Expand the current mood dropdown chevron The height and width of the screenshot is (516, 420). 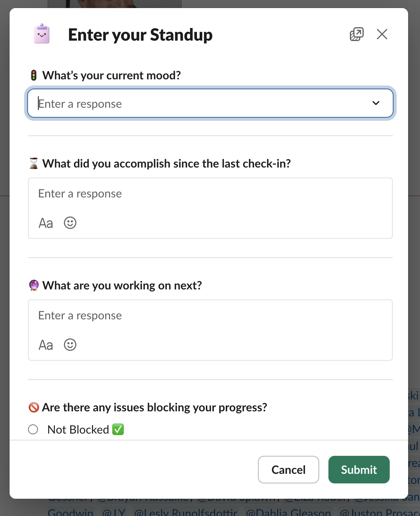point(376,103)
